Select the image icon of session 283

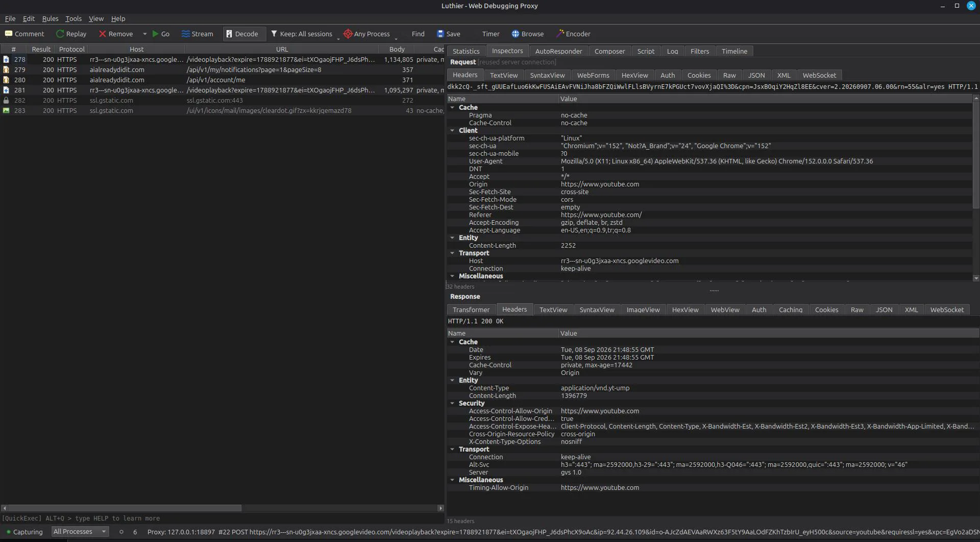(6, 110)
